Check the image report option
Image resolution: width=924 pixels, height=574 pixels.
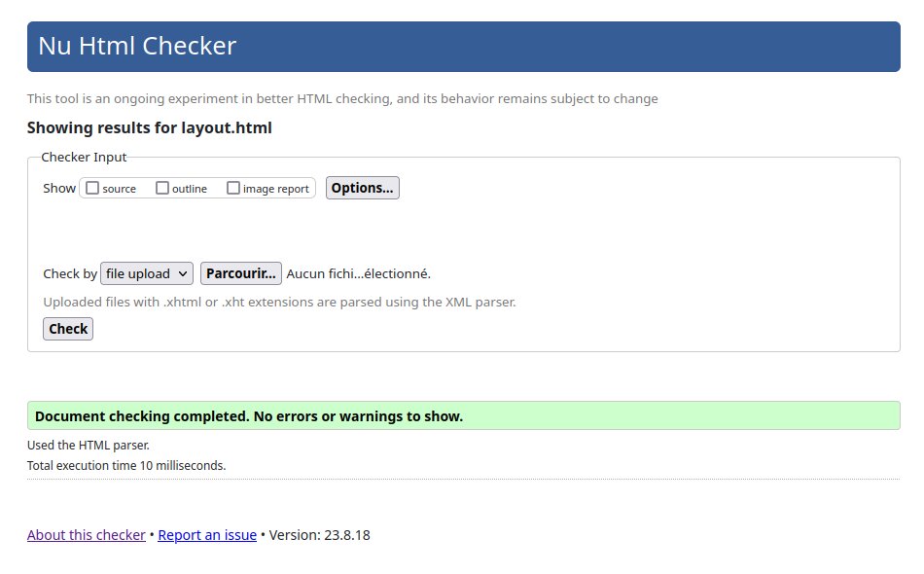[233, 188]
